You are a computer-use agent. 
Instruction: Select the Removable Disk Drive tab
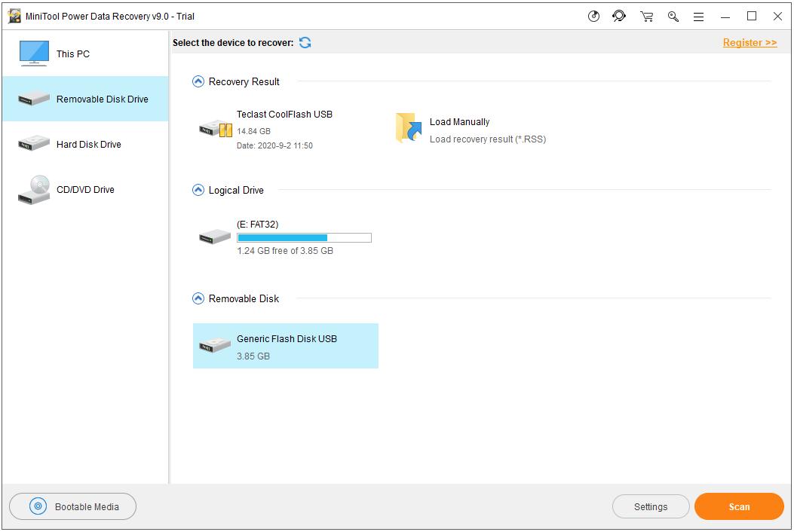85,99
